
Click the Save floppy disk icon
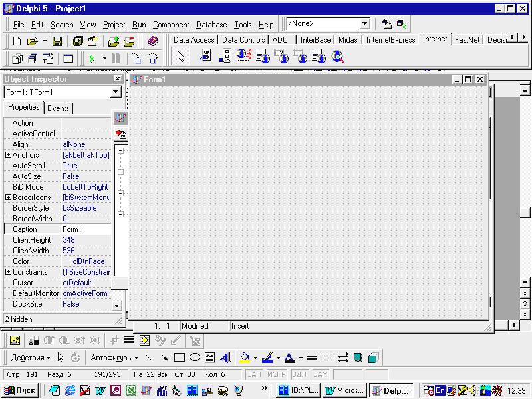coord(57,41)
